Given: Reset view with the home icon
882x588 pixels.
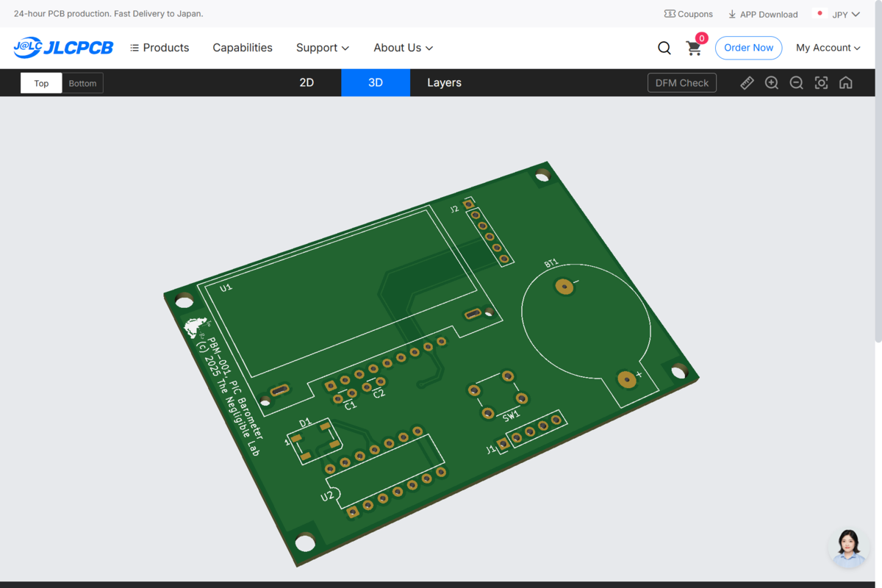Looking at the screenshot, I should (x=846, y=83).
